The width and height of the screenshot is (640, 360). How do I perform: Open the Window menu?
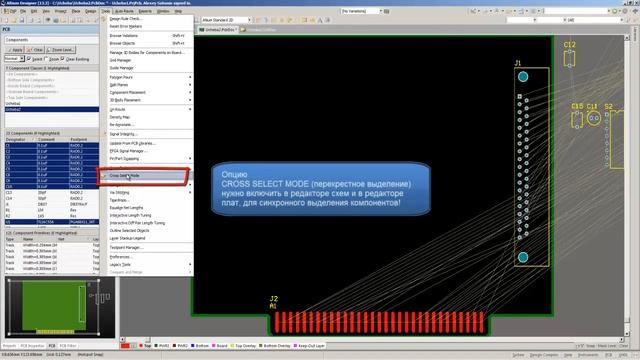tap(163, 11)
